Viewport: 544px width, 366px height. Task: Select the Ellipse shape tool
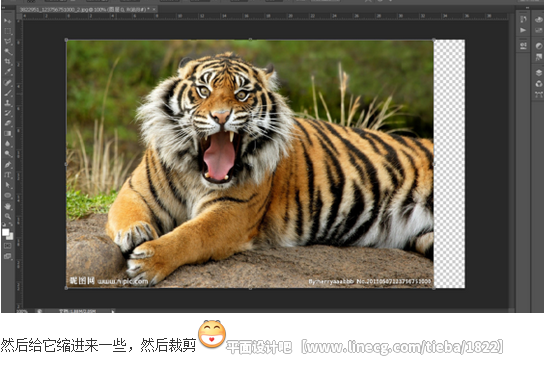click(8, 195)
